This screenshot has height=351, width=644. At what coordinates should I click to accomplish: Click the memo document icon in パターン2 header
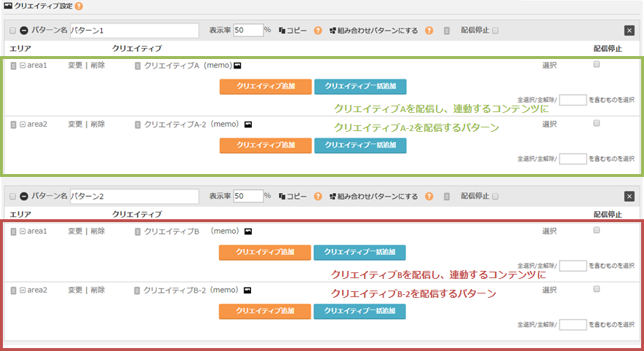click(447, 197)
